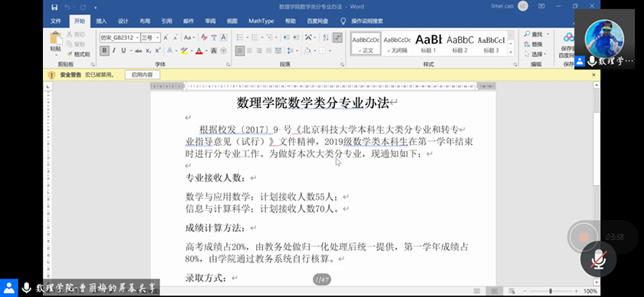Switch to the MathType ribbon tab

pyautogui.click(x=261, y=21)
